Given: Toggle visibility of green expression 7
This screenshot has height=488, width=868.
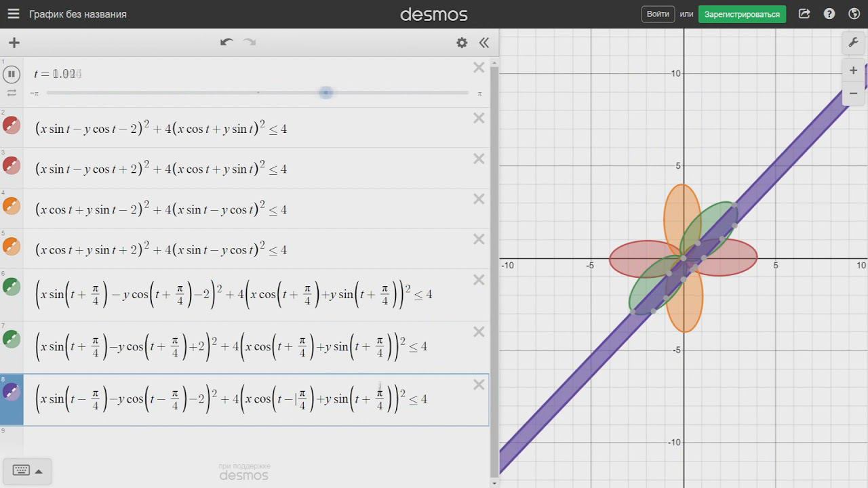Looking at the screenshot, I should click(x=12, y=340).
